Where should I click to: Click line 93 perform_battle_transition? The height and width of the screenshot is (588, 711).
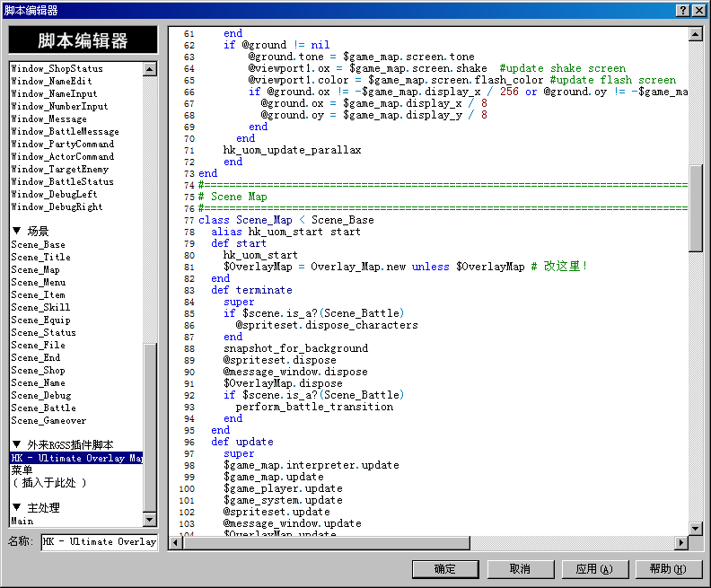pos(314,408)
